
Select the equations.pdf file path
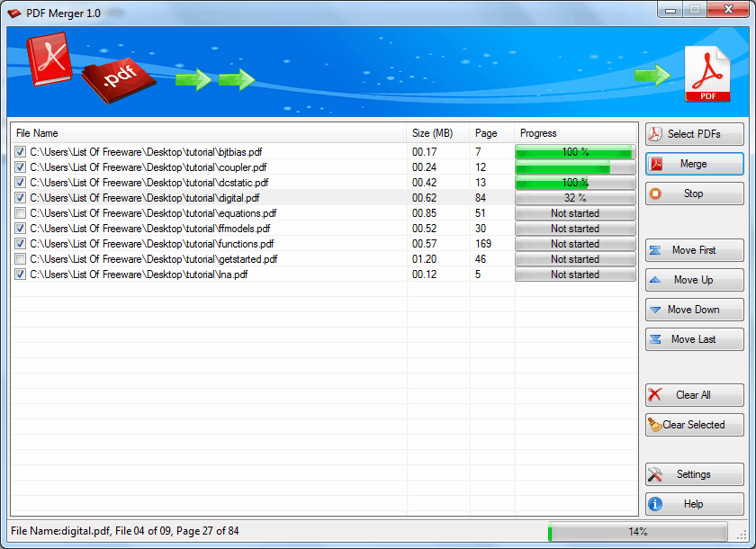coord(153,213)
